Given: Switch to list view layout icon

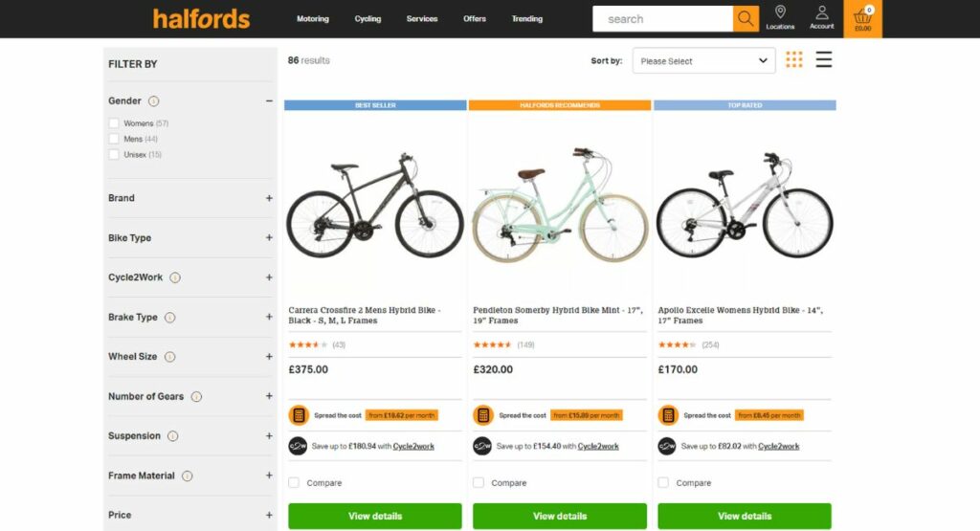Looking at the screenshot, I should point(824,59).
